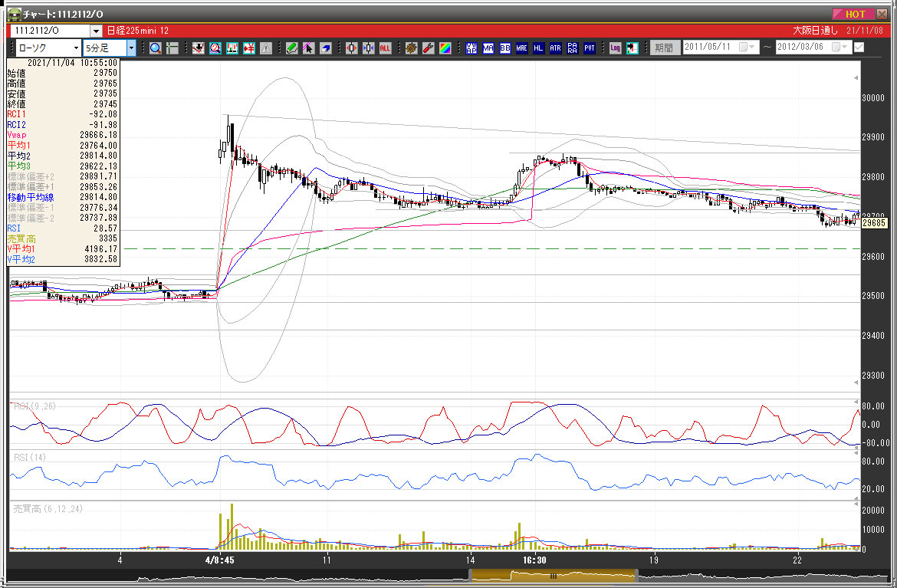Toggle the HL high-low indicator
The width and height of the screenshot is (897, 588).
click(x=538, y=48)
